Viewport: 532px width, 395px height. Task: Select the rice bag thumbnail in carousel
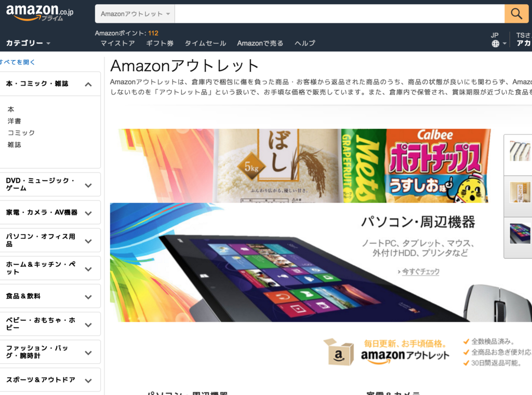(x=520, y=192)
